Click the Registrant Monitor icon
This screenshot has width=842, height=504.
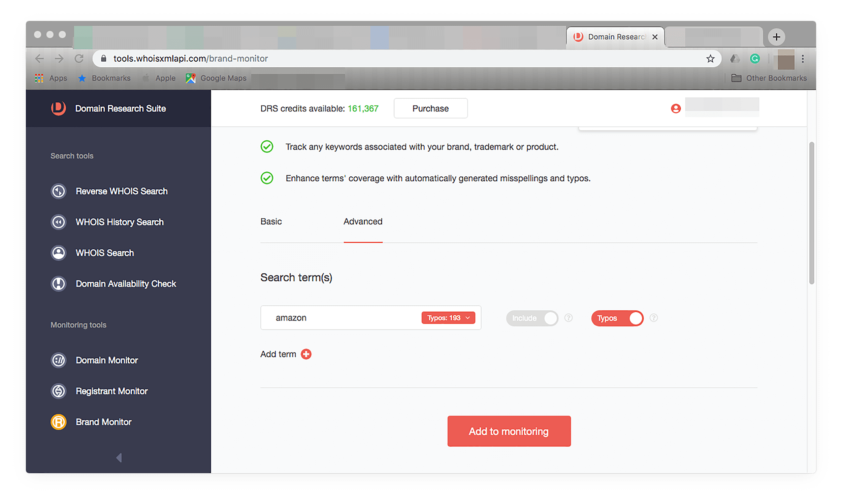tap(58, 391)
